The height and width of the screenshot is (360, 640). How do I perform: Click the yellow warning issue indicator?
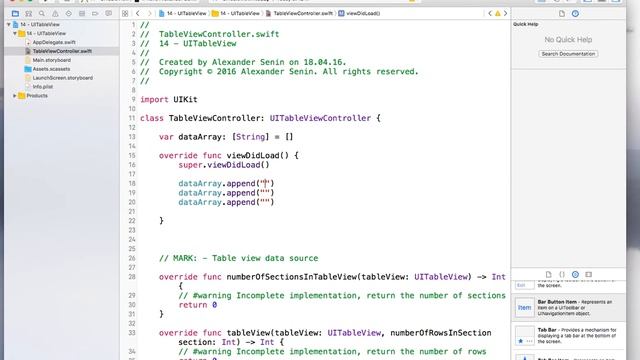[x=498, y=13]
